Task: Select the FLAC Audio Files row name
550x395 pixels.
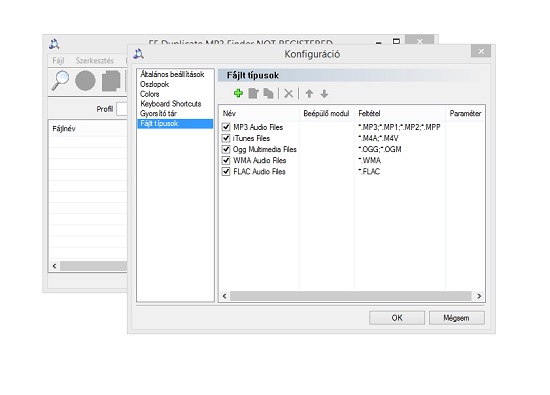Action: (259, 172)
